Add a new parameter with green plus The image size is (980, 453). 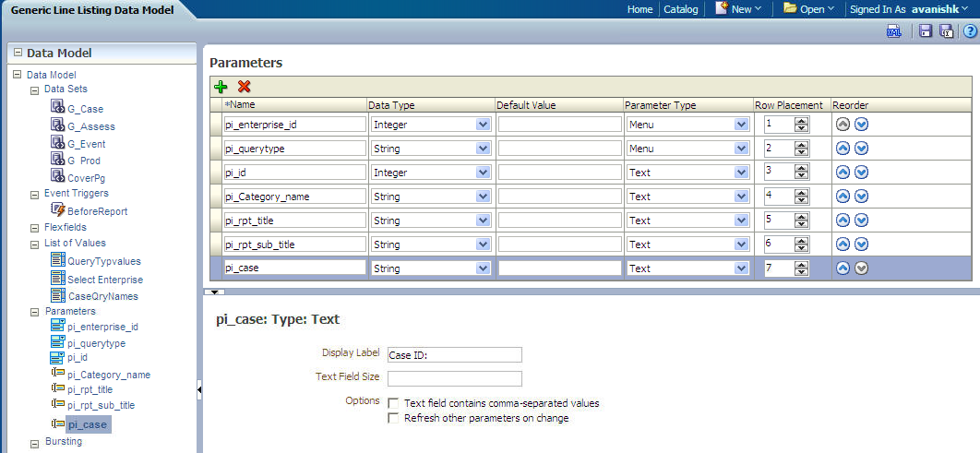point(221,87)
